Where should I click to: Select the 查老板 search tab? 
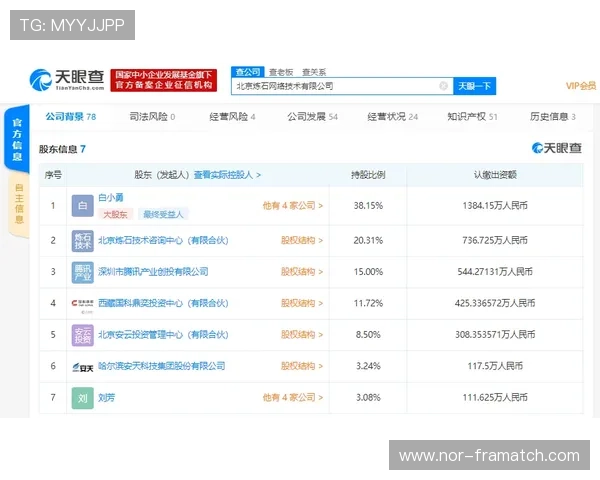(281, 72)
